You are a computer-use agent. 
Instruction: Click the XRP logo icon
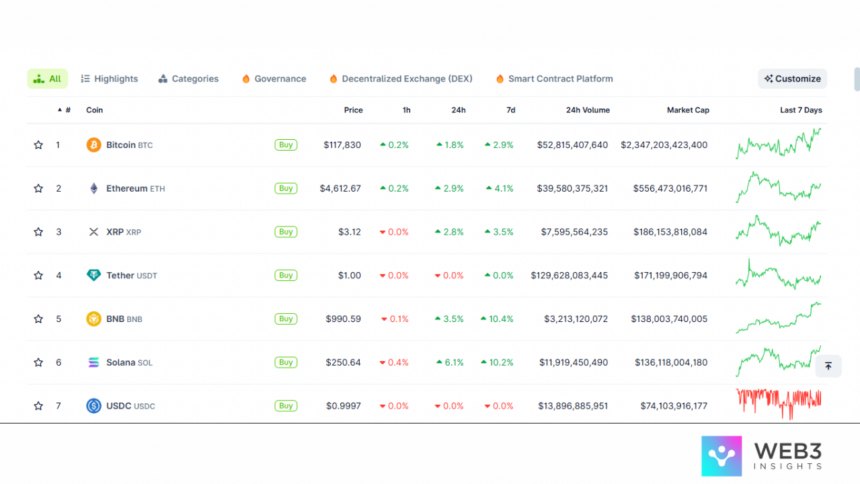coord(94,232)
